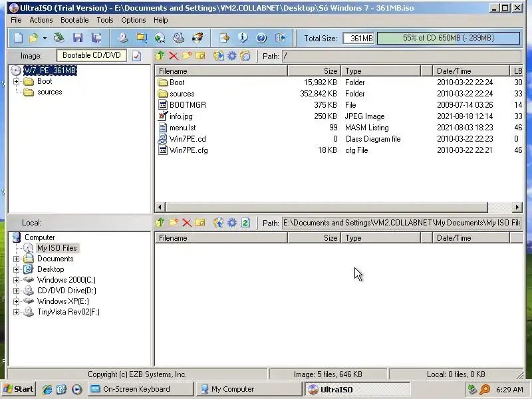
Task: Expand the CD/DVD Drive(D:) node
Action: click(x=16, y=291)
